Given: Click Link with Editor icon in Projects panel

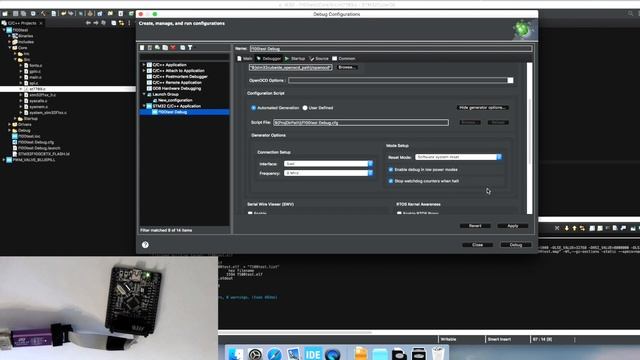Looking at the screenshot, I should click(121, 23).
